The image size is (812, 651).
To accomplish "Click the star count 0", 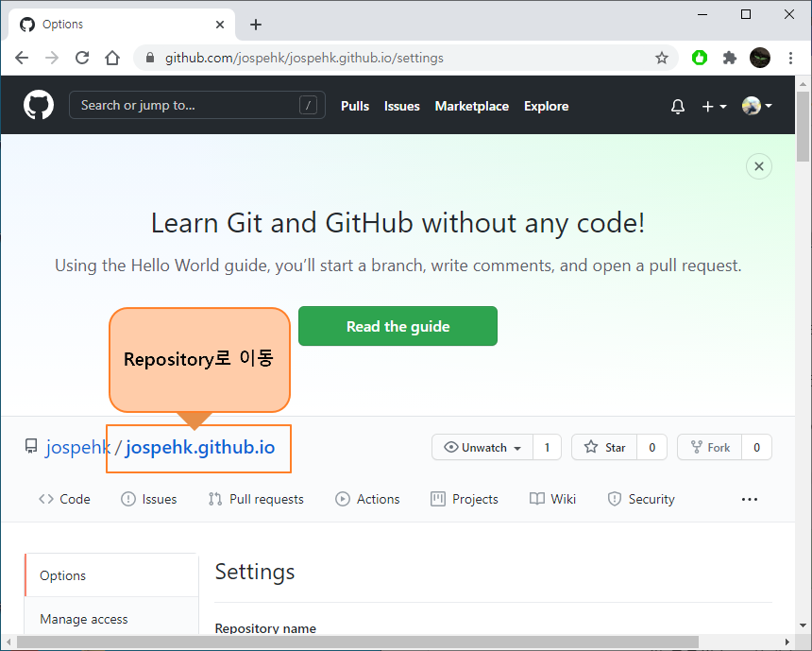I will pos(652,447).
